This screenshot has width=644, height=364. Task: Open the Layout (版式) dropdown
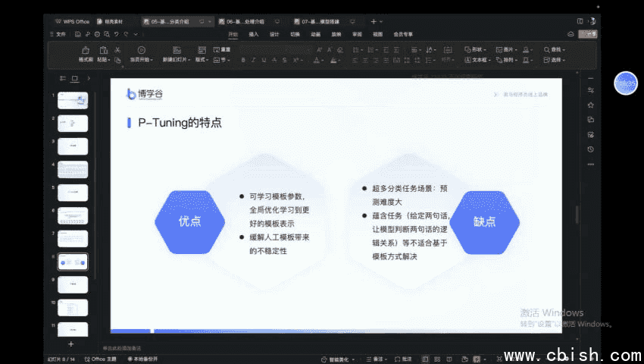(202, 59)
